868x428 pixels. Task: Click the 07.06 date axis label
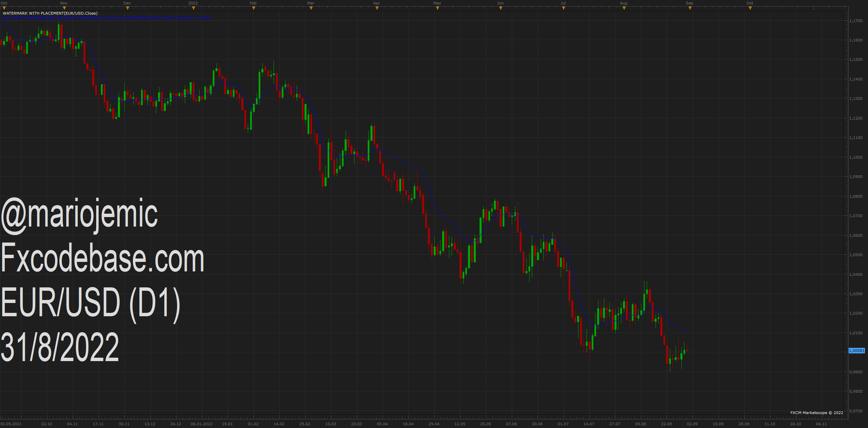click(x=511, y=424)
